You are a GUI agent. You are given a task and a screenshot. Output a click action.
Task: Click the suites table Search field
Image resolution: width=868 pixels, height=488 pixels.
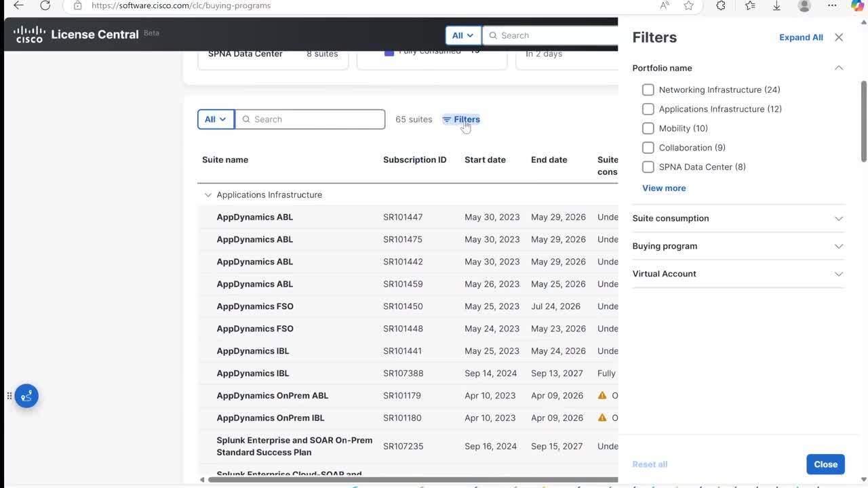coord(310,119)
